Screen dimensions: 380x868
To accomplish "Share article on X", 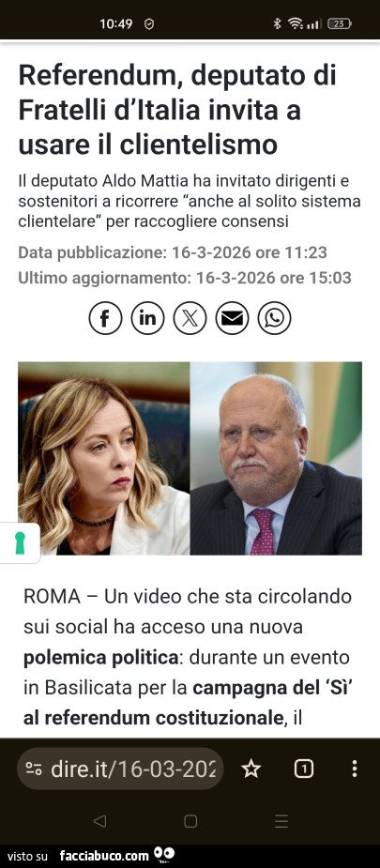I will pyautogui.click(x=190, y=318).
